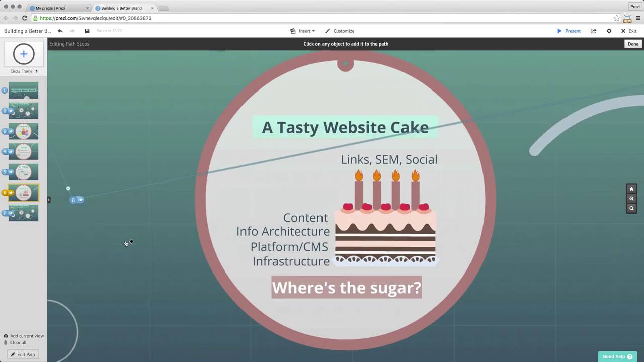Image resolution: width=644 pixels, height=362 pixels.
Task: Click star animation icon on step 3
Action: [x=11, y=131]
